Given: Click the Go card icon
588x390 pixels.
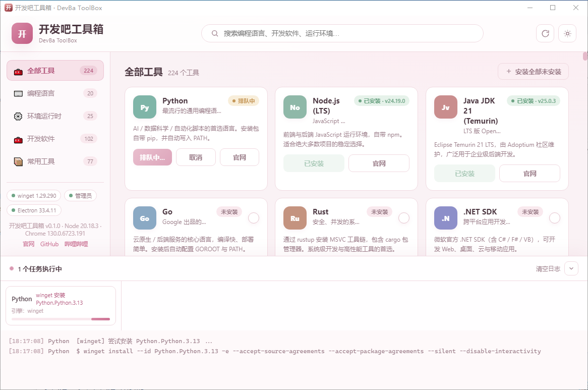Looking at the screenshot, I should [145, 218].
